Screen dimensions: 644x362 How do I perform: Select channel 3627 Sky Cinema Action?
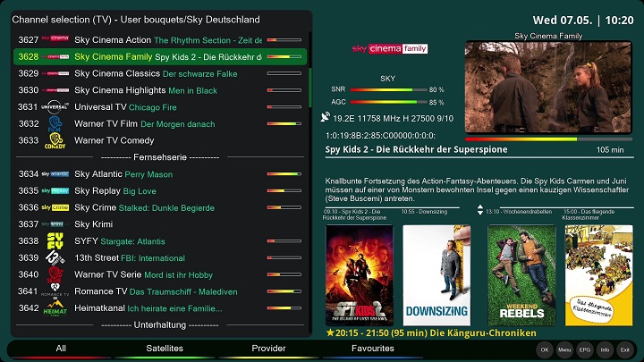coord(160,40)
